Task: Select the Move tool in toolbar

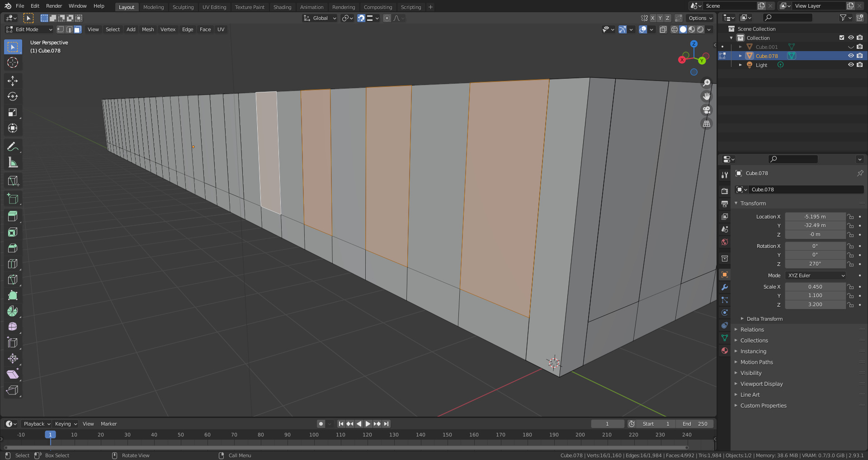Action: [13, 81]
